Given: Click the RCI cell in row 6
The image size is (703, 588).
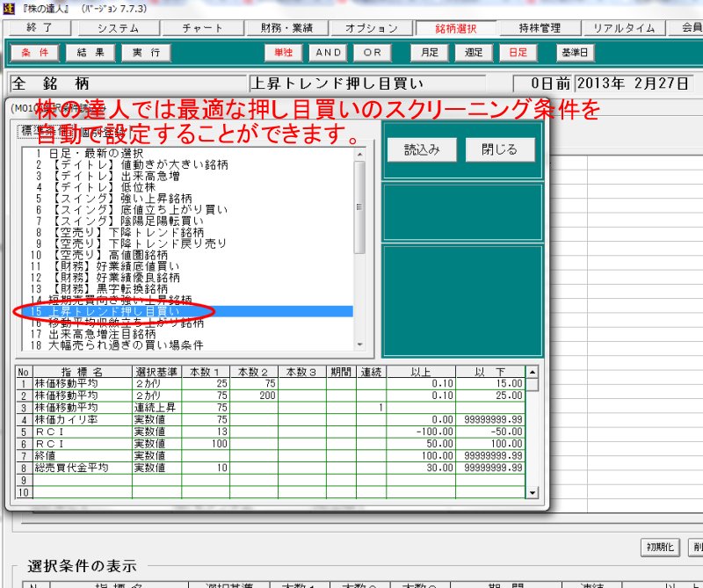Looking at the screenshot, I should pos(83,444).
